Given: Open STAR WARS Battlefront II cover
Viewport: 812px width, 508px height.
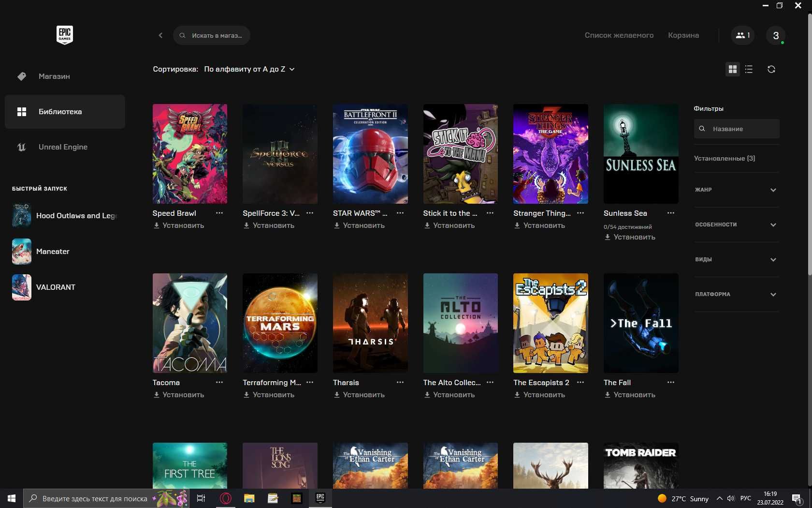Looking at the screenshot, I should (x=370, y=154).
